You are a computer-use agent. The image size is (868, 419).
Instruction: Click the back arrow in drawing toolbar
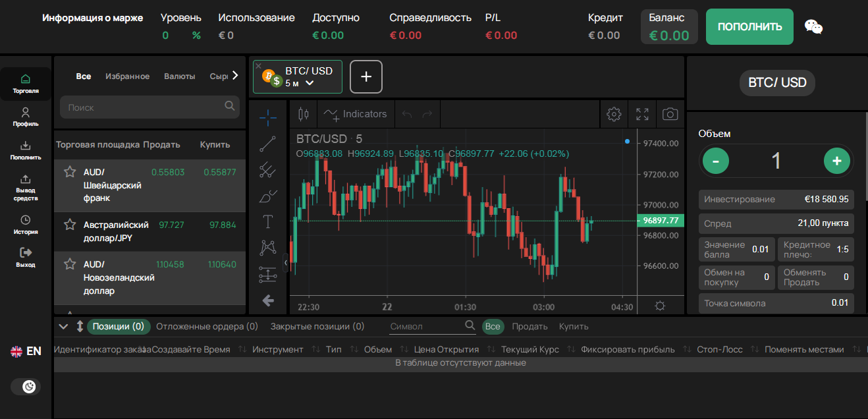point(268,300)
